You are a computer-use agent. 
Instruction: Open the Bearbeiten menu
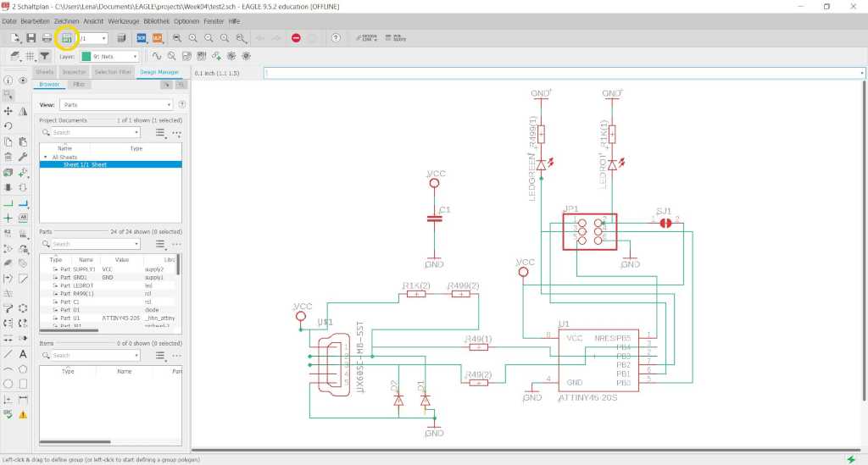coord(35,21)
